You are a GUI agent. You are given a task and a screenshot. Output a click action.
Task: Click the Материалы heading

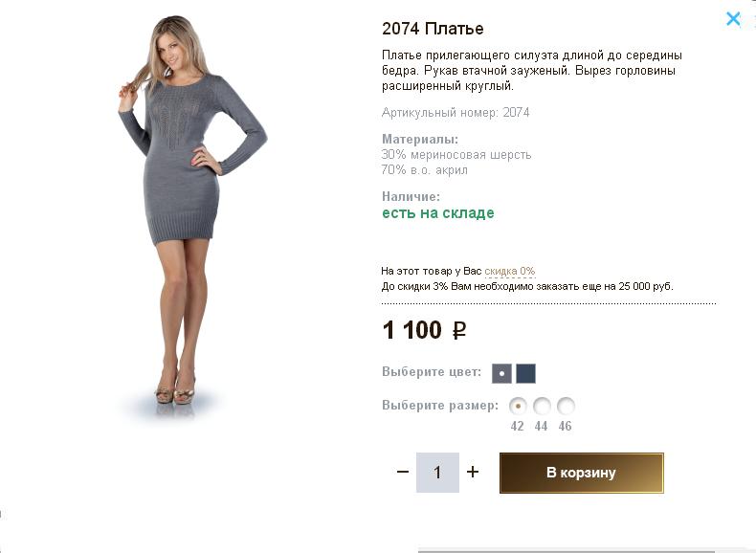point(419,140)
